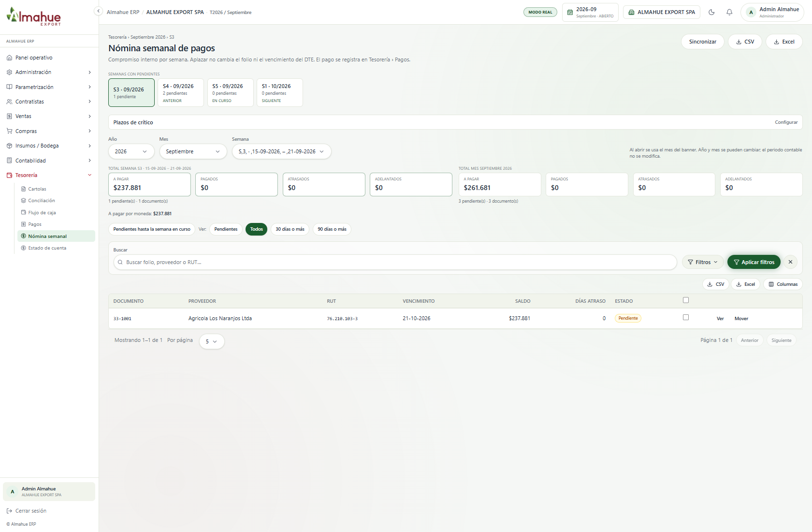812x532 pixels.
Task: Open Mes Septiembre dropdown
Action: (x=193, y=151)
